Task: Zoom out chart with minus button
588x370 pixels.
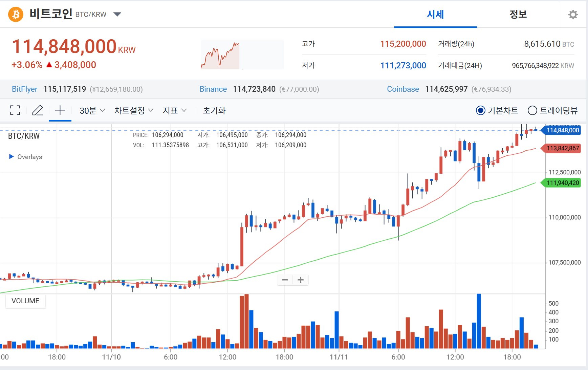Action: [285, 280]
